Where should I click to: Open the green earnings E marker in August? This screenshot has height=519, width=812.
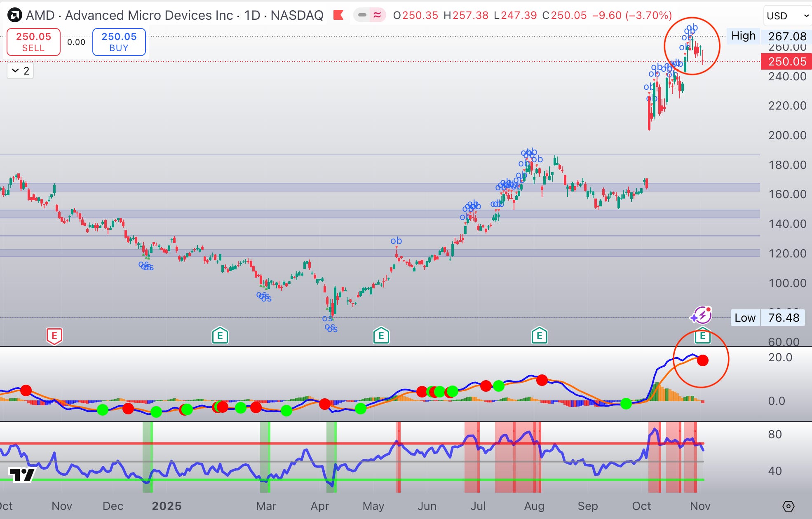click(x=539, y=336)
